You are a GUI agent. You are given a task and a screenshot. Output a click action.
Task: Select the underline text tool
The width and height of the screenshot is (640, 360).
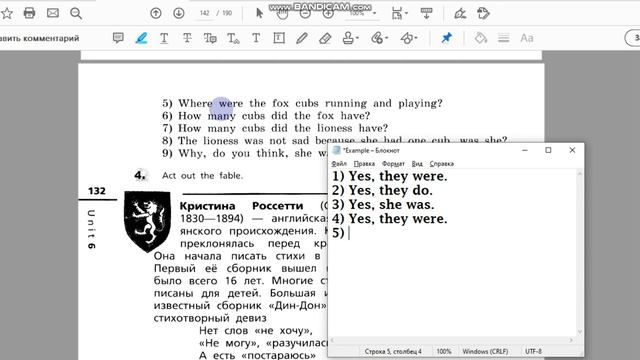click(x=164, y=38)
